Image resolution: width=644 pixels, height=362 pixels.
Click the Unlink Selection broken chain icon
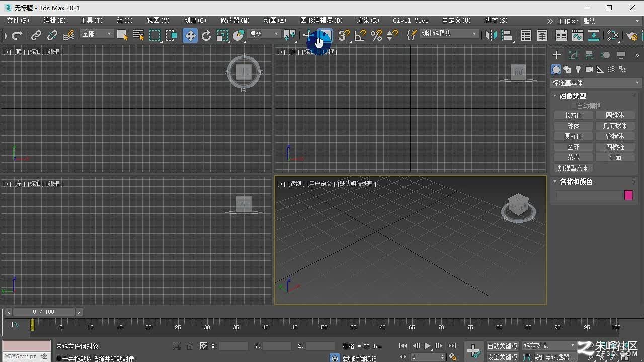[52, 35]
